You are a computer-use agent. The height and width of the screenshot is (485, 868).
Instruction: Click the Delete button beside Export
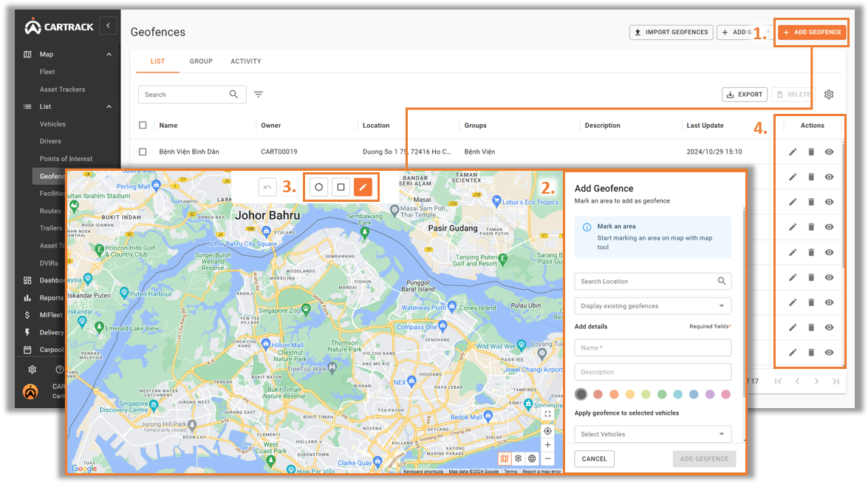coord(792,94)
